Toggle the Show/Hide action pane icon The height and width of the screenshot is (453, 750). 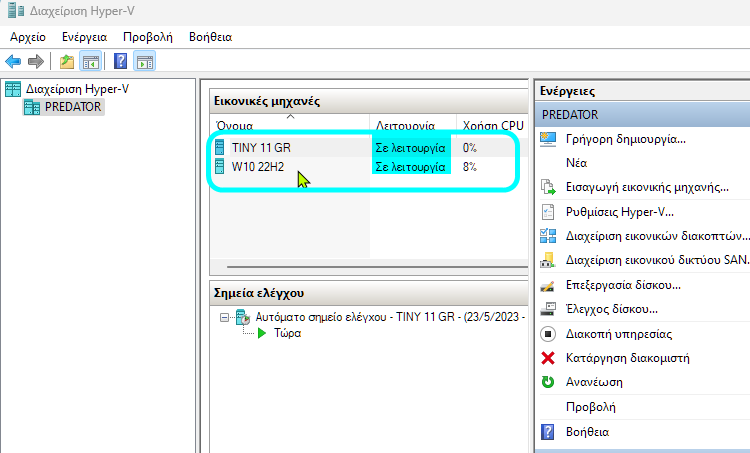(144, 61)
